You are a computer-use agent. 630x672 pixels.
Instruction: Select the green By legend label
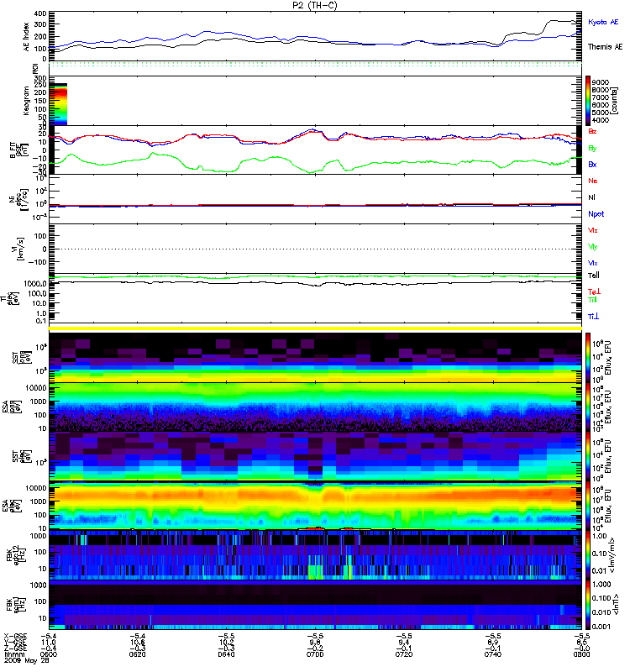tap(592, 149)
